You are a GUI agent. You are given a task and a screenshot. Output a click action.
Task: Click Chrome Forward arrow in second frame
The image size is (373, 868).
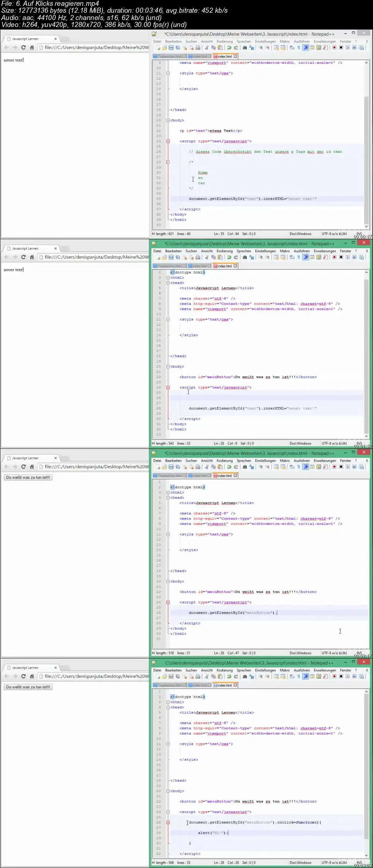click(x=15, y=257)
